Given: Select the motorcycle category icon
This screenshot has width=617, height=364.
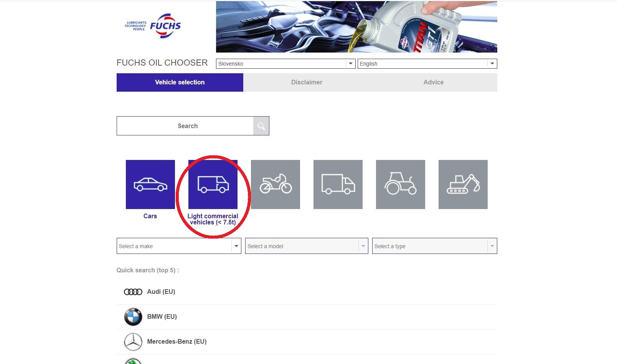Looking at the screenshot, I should [276, 184].
